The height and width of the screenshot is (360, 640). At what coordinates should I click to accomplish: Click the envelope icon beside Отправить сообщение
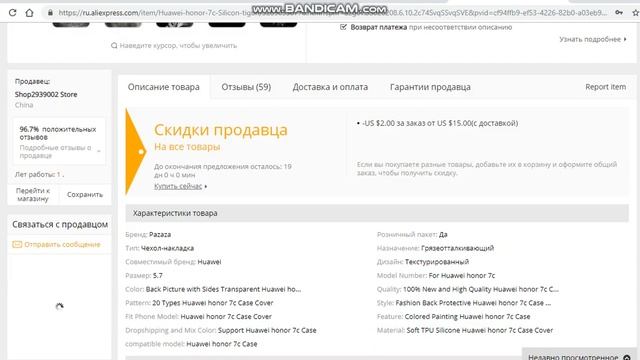17,244
